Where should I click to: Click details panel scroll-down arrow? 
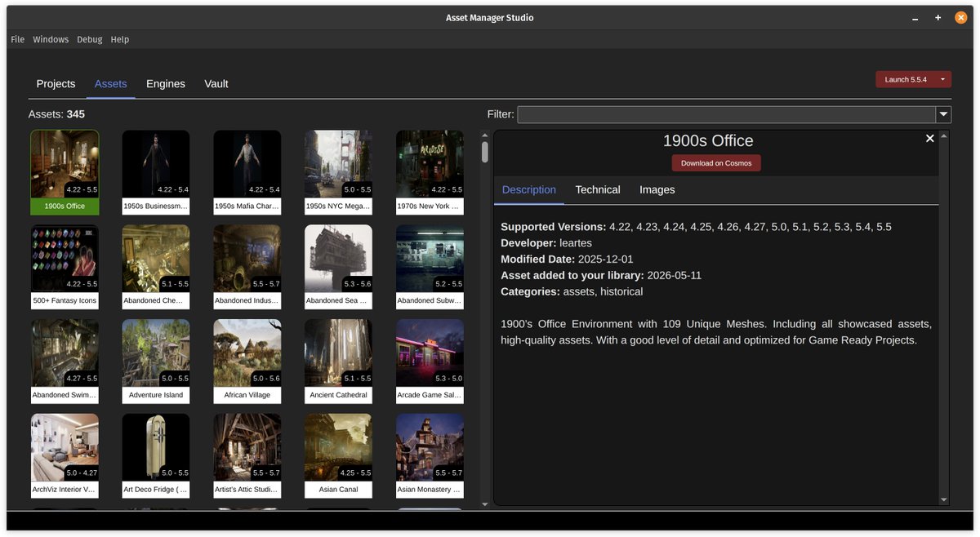tap(945, 499)
